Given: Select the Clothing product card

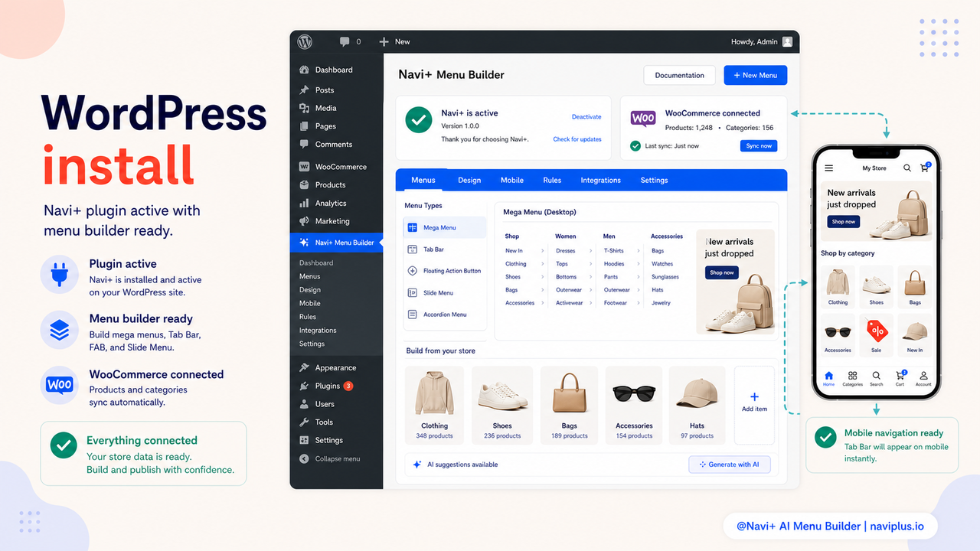Looking at the screenshot, I should tap(434, 404).
